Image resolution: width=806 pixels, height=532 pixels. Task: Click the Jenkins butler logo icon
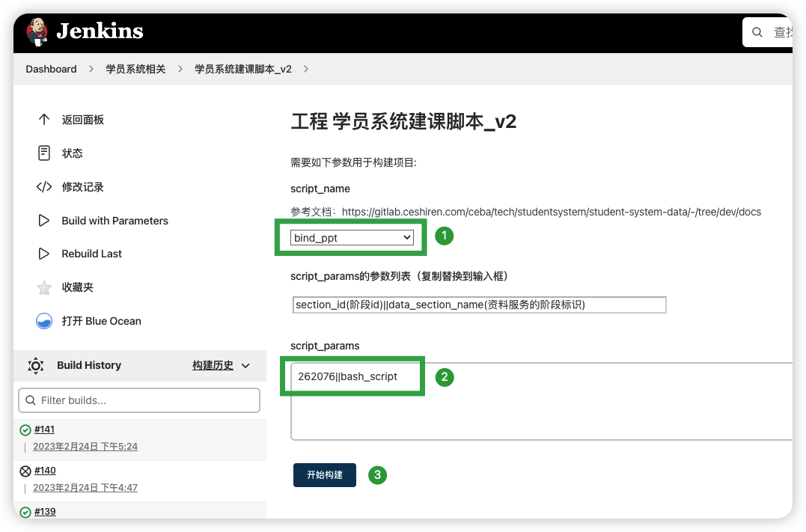click(x=37, y=31)
